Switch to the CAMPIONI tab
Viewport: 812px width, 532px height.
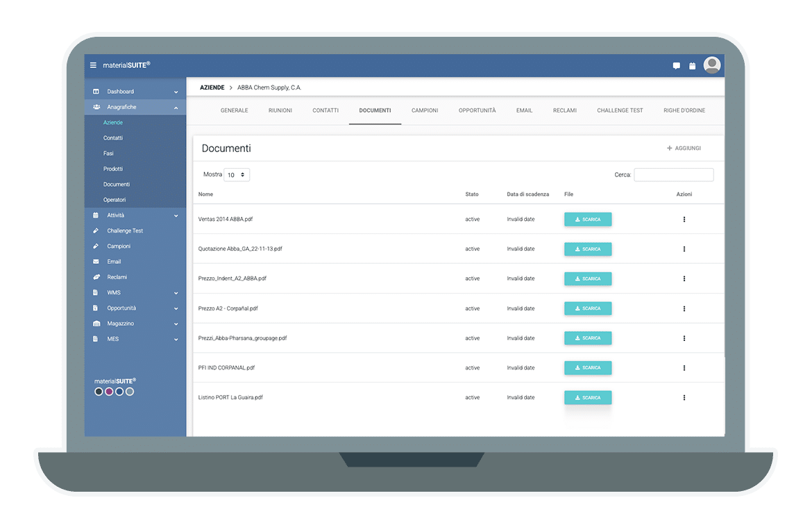point(425,110)
